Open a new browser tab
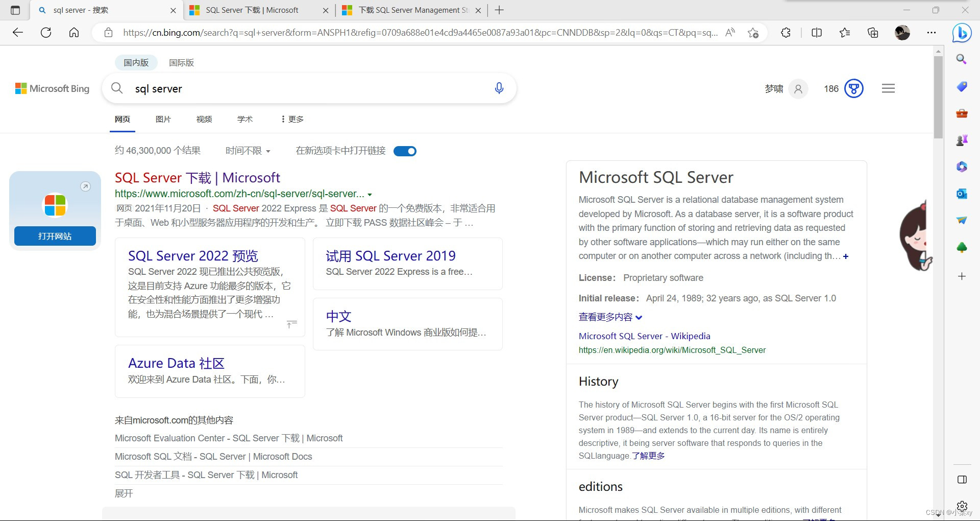This screenshot has width=980, height=521. [x=500, y=10]
